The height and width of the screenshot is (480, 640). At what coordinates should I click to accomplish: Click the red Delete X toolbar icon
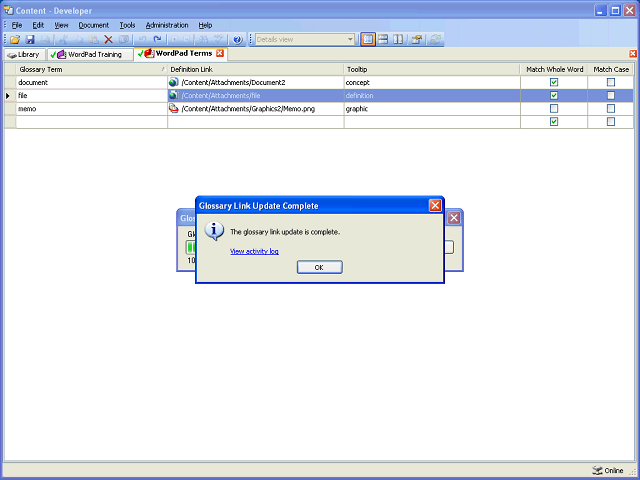108,40
